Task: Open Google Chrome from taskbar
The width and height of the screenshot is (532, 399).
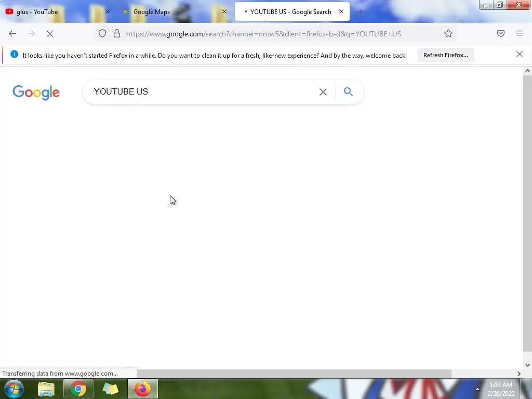Action: pyautogui.click(x=78, y=389)
